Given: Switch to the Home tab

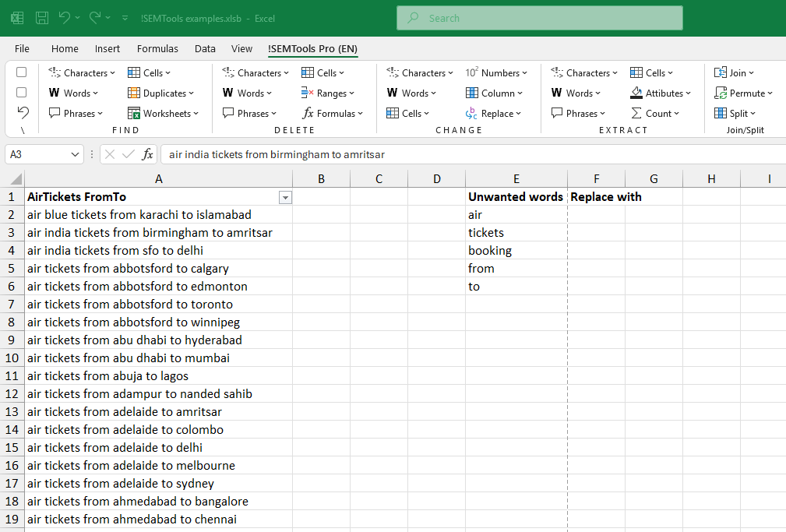Looking at the screenshot, I should [65, 48].
